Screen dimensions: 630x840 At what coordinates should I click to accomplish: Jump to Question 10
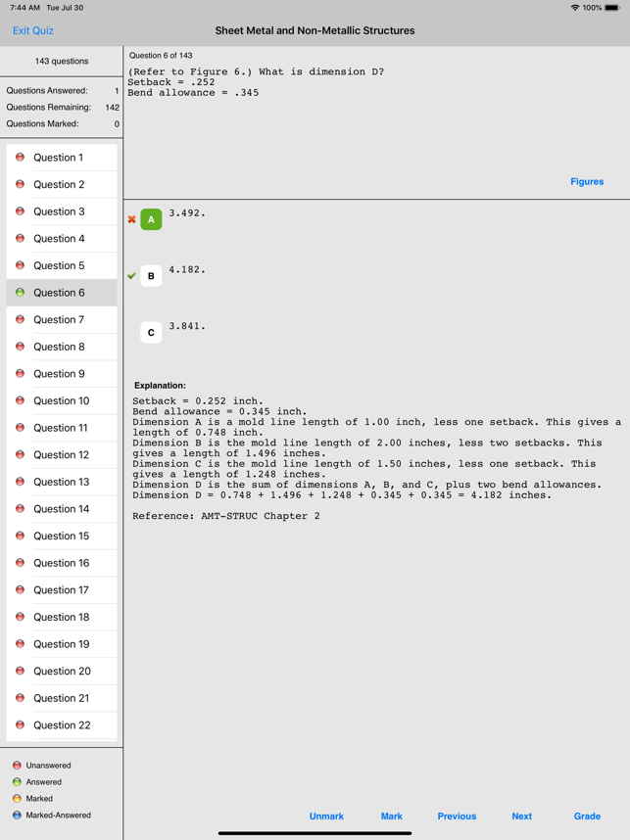61,400
